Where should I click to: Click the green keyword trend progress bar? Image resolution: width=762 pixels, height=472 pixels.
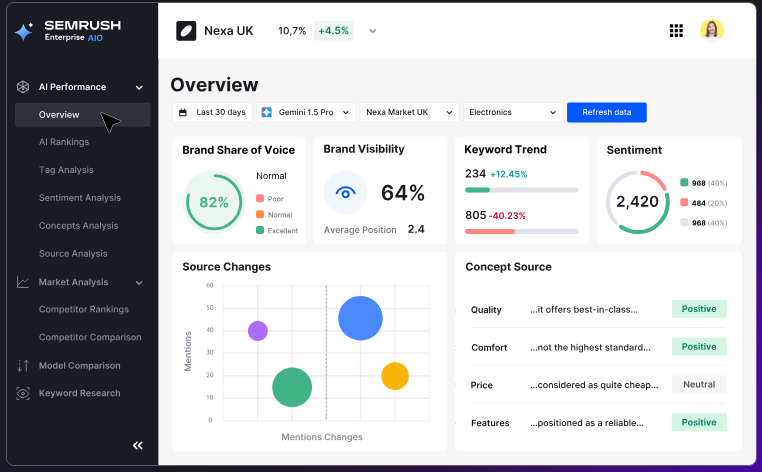[x=521, y=190]
